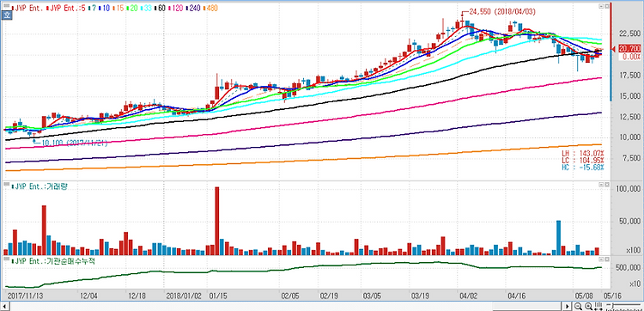Minimize the institutional net-buy pane
Viewport: 644px width, 311px height.
(x=601, y=260)
